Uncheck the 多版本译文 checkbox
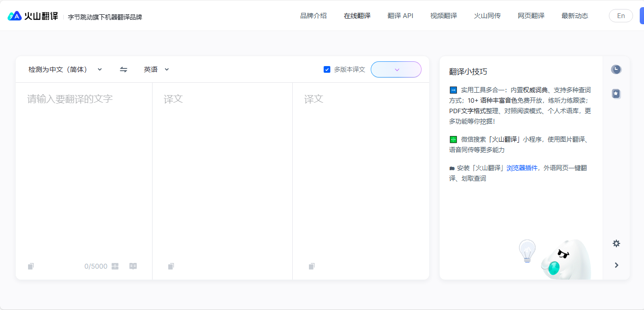 tap(327, 69)
